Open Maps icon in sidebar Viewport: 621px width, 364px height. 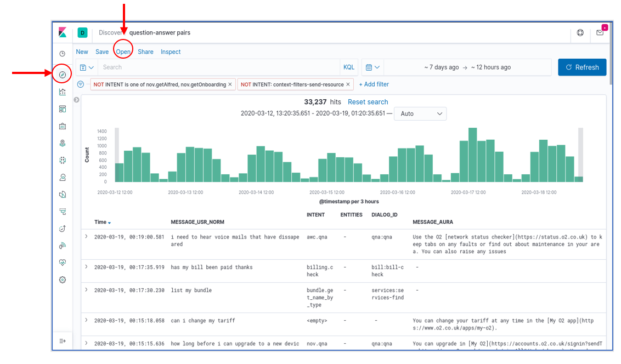(x=62, y=143)
